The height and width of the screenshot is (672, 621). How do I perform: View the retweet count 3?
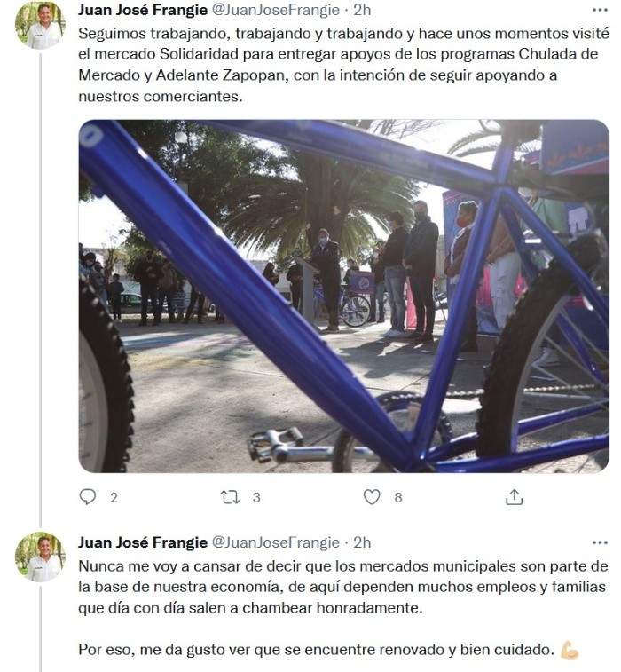click(256, 498)
